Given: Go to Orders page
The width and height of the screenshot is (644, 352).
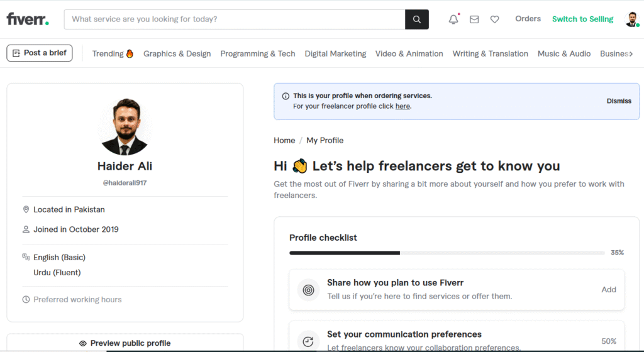Looking at the screenshot, I should pos(528,19).
